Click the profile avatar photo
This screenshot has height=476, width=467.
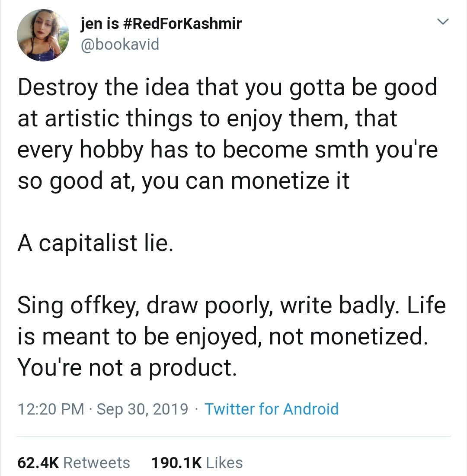pyautogui.click(x=43, y=35)
